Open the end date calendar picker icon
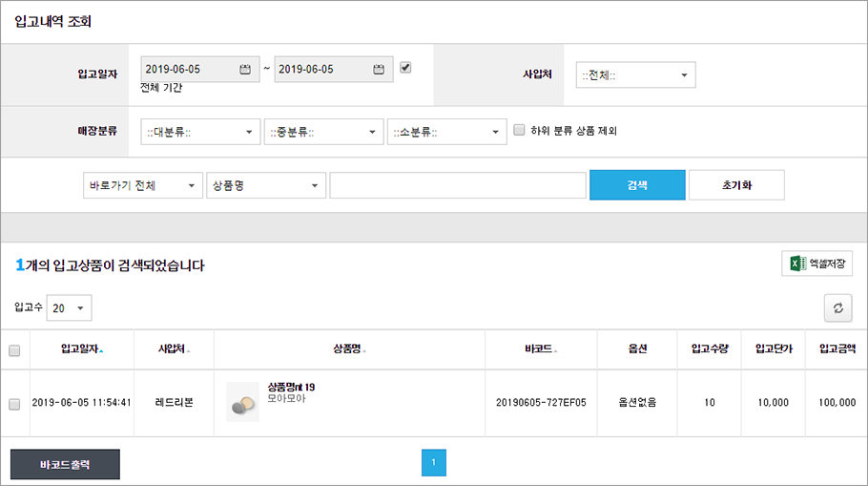868x486 pixels. click(378, 70)
